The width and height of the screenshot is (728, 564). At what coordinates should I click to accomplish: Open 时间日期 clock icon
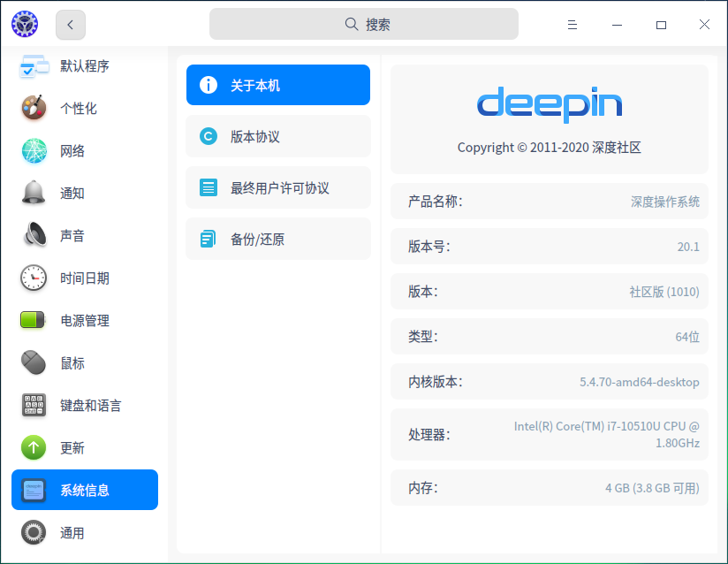coord(34,278)
